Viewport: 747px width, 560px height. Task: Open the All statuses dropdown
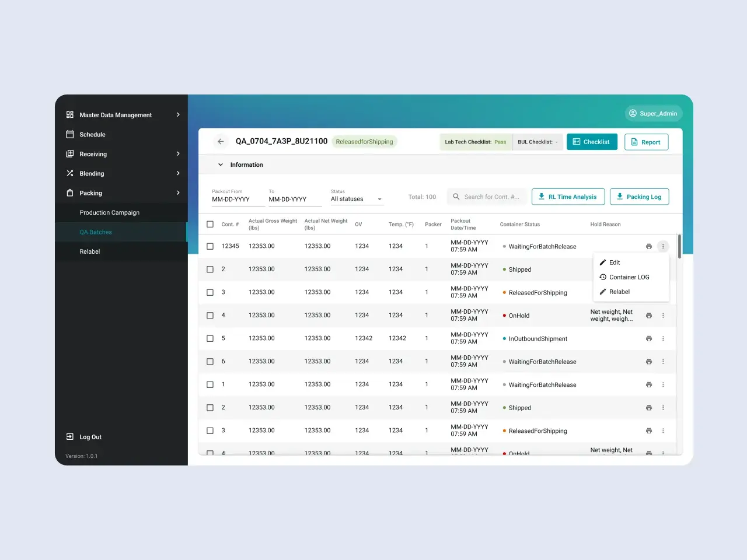(x=357, y=199)
